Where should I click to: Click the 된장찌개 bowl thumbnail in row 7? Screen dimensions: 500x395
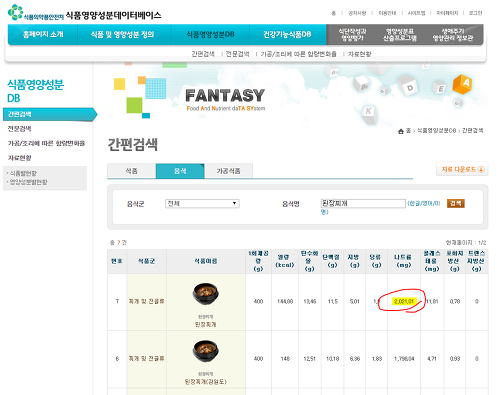pos(206,294)
